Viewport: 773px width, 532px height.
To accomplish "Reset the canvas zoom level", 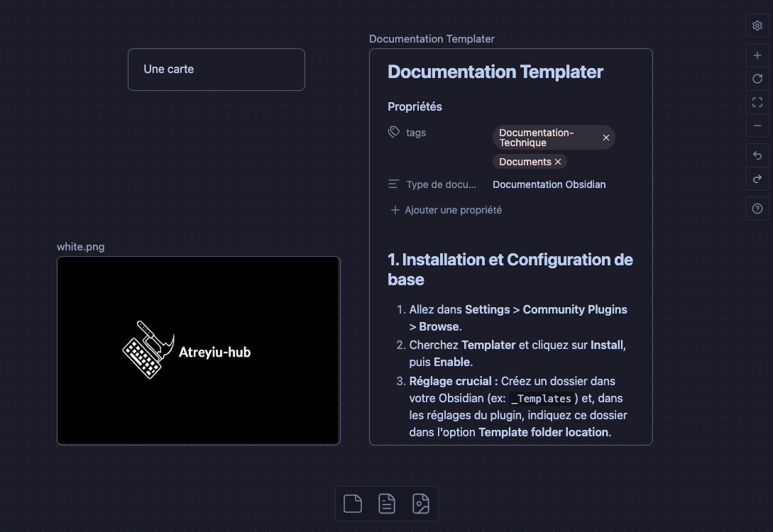I will pyautogui.click(x=757, y=78).
